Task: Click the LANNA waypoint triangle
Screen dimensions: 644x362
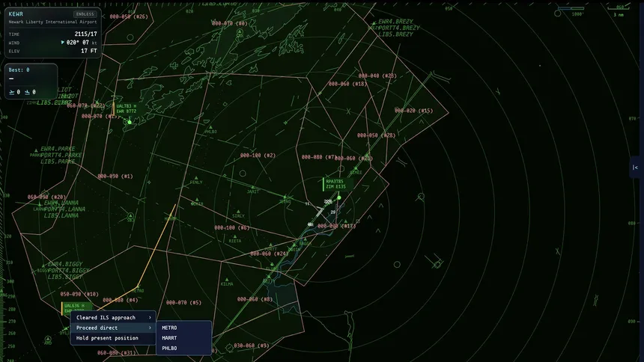Action: (40, 204)
